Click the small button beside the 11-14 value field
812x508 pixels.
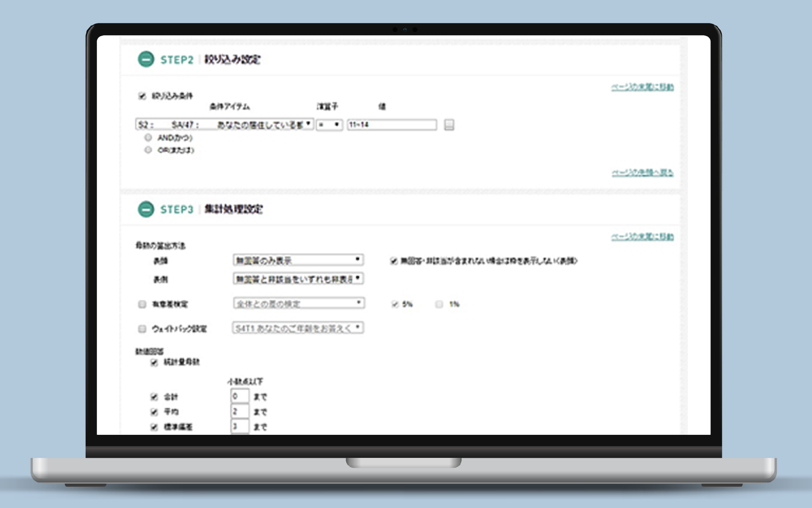point(449,125)
